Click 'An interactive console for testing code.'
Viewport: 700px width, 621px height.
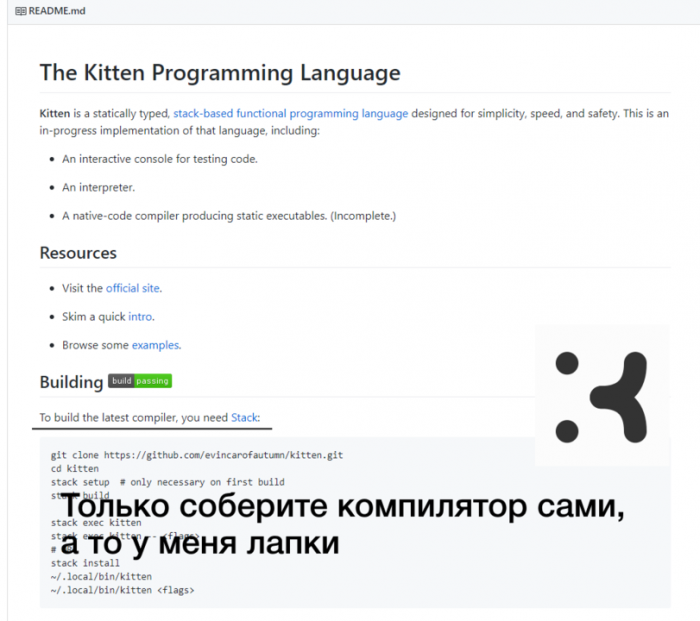[160, 159]
